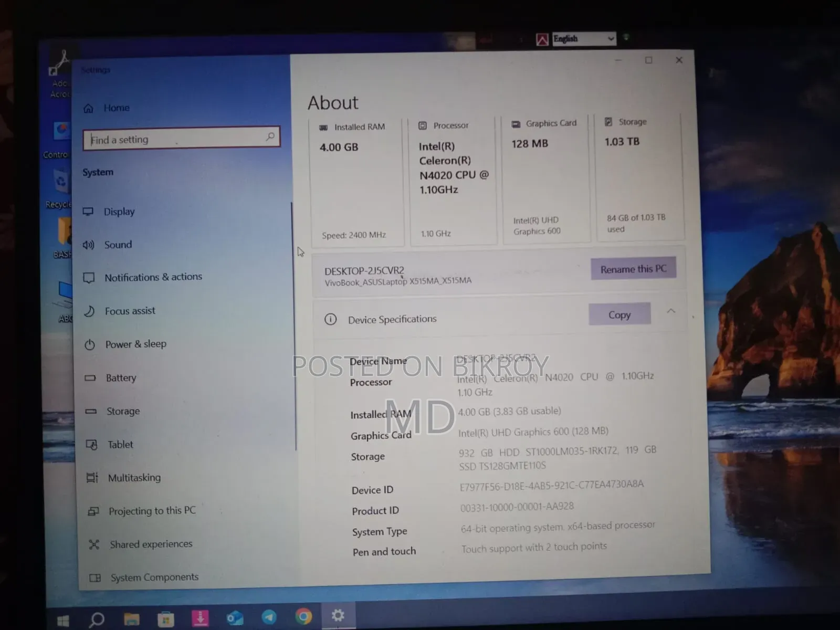The image size is (840, 630).
Task: Click the Device Specifications info icon
Action: (x=330, y=319)
